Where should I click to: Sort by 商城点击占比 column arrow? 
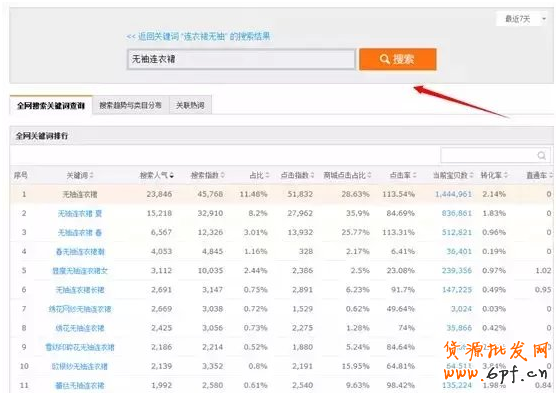tap(369, 175)
